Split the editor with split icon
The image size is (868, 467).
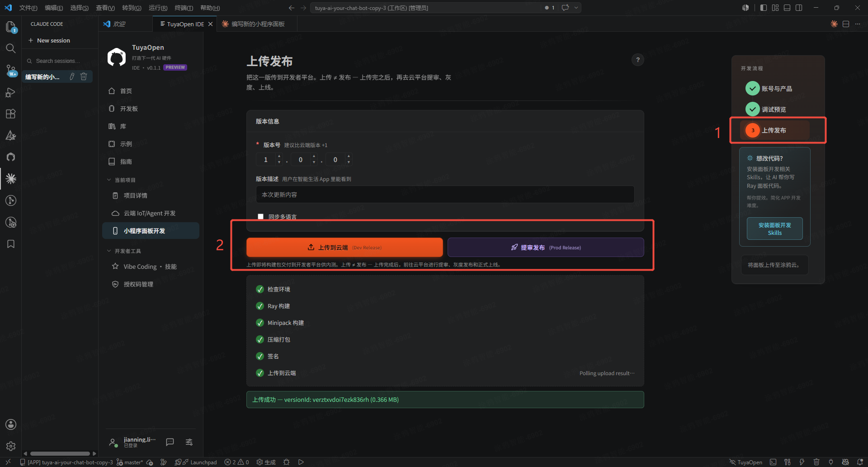click(x=846, y=24)
